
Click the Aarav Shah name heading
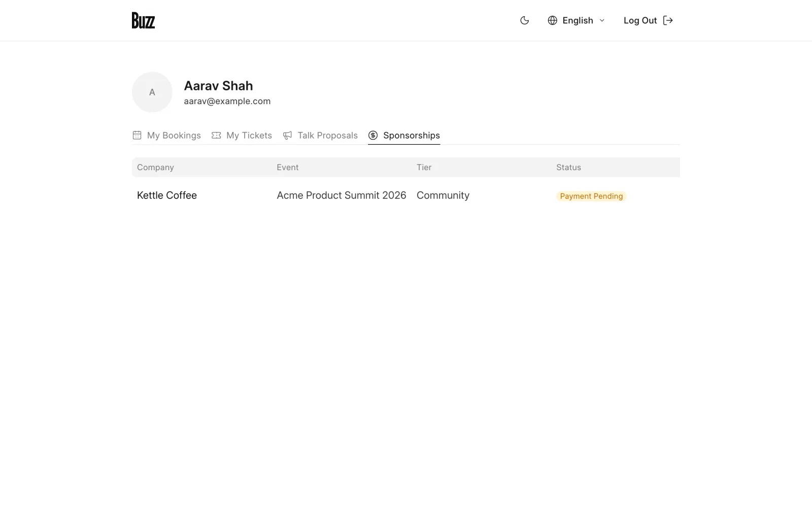coord(218,86)
